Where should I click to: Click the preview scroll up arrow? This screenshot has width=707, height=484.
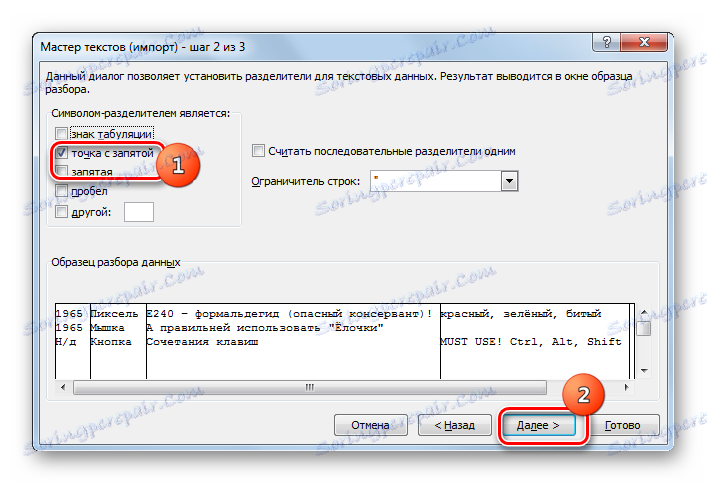click(644, 312)
